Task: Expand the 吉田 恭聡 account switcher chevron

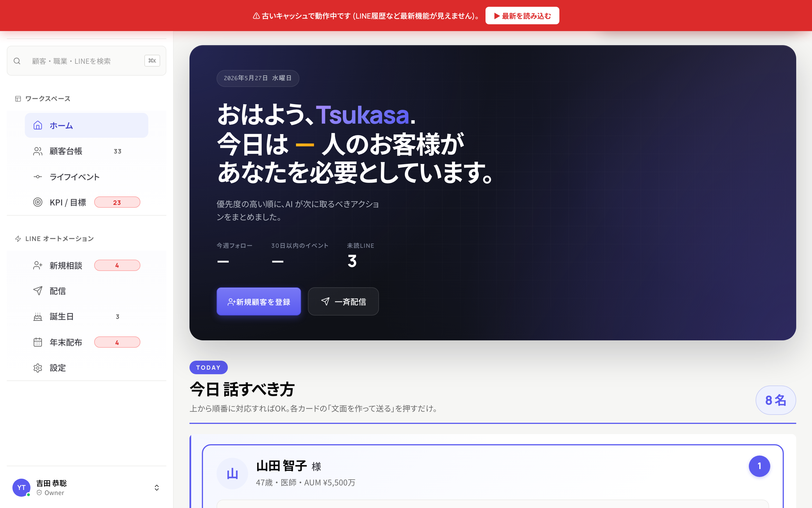Action: (x=157, y=487)
